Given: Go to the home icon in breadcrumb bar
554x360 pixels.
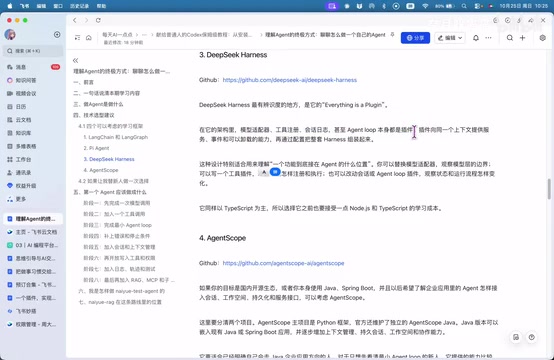Looking at the screenshot, I should point(89,37).
